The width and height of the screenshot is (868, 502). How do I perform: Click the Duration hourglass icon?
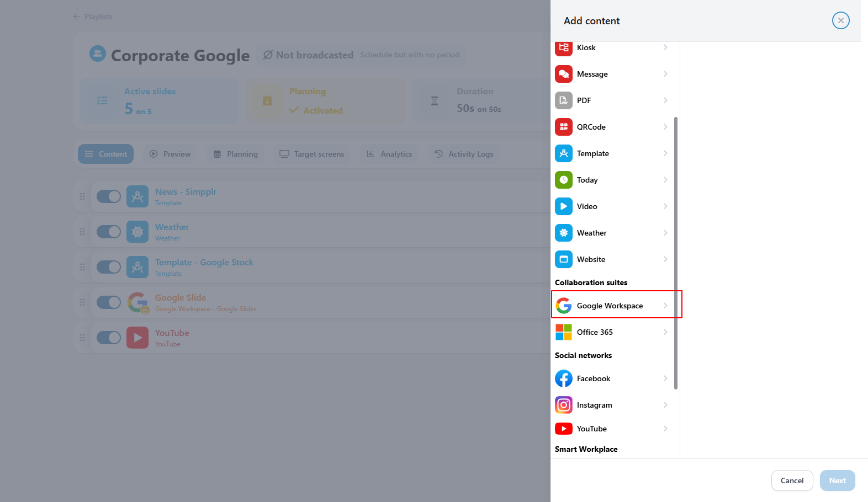pyautogui.click(x=435, y=101)
